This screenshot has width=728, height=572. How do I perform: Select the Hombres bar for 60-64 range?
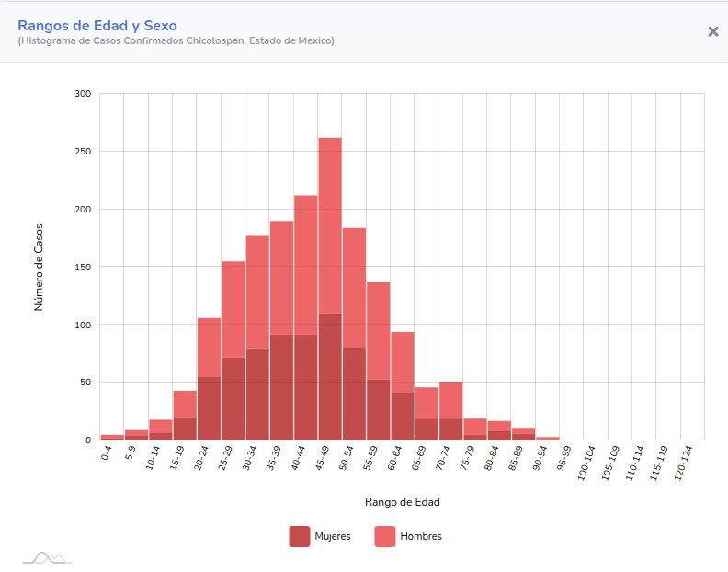coord(403,362)
